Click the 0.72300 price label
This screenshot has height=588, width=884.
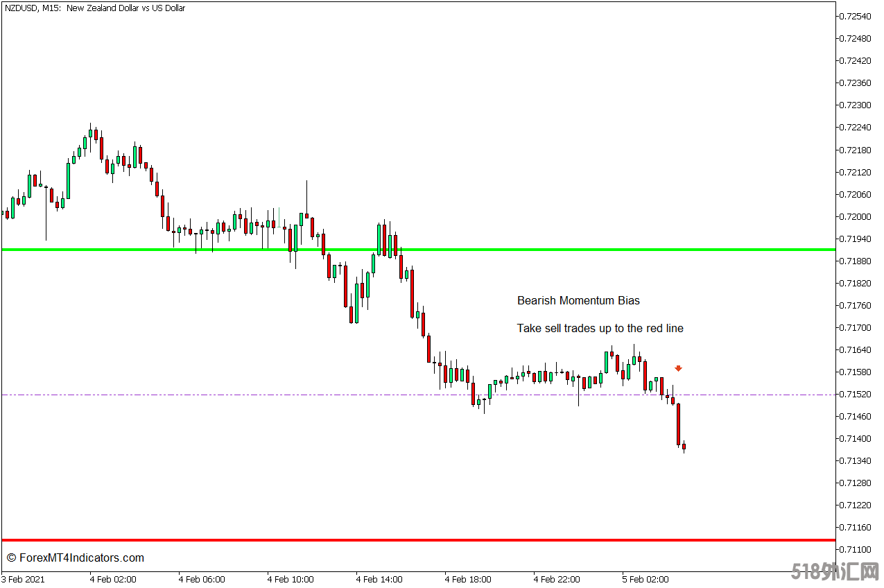click(854, 105)
